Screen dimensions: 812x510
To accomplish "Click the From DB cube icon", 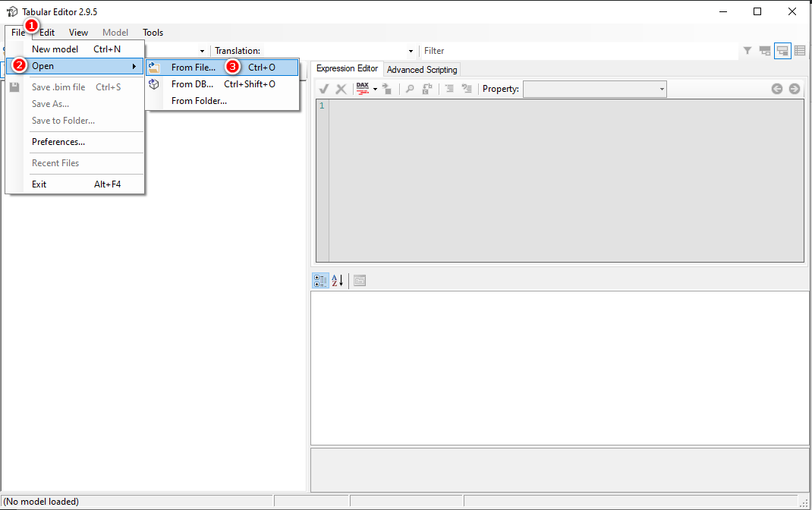I will [x=154, y=84].
